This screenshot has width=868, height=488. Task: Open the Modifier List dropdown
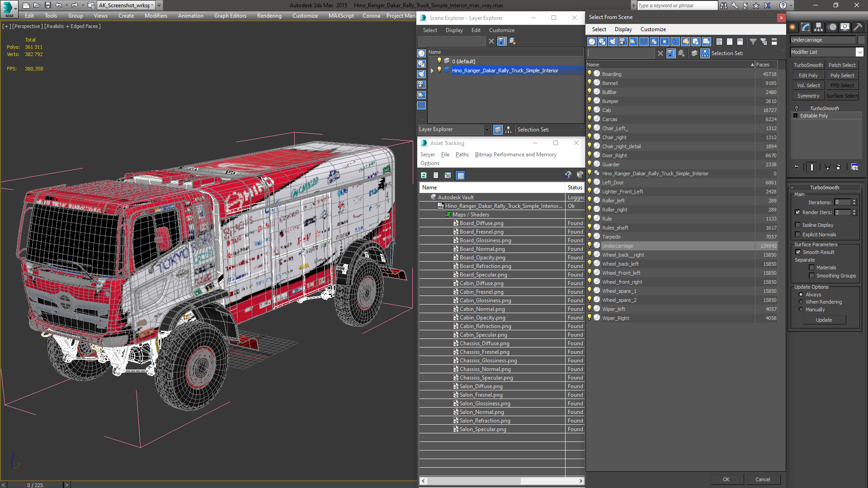click(x=859, y=52)
